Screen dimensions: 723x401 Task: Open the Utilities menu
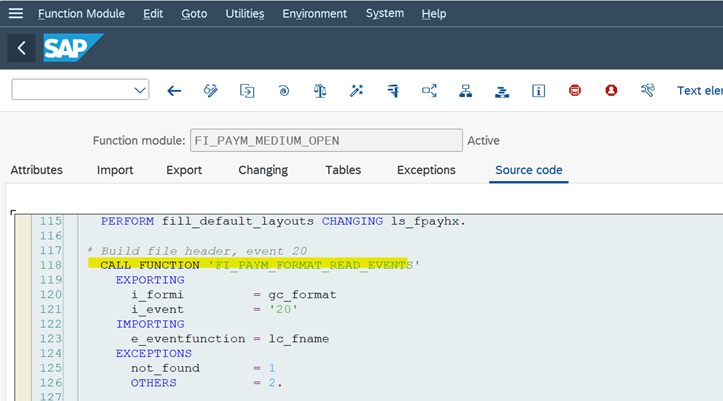tap(245, 14)
